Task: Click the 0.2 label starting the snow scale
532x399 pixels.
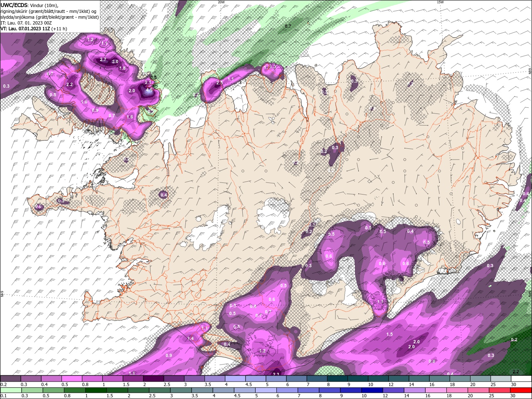Action: (x=3, y=384)
